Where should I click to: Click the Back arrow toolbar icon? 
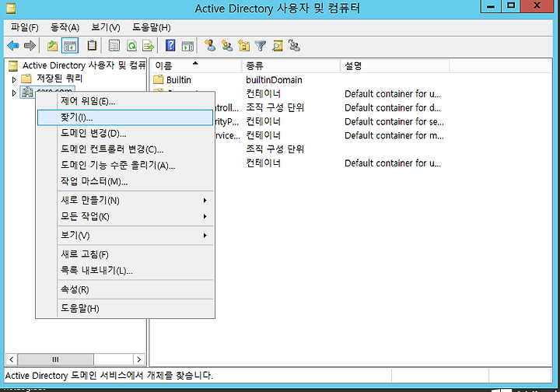pos(13,46)
